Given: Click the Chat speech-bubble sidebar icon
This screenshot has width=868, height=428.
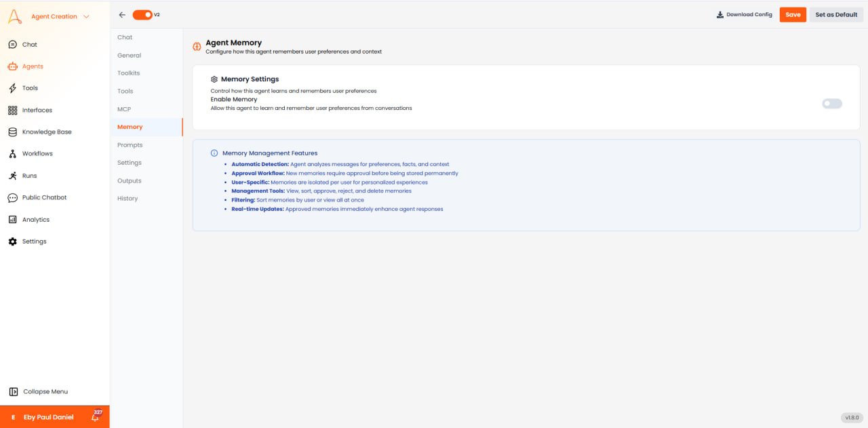Looking at the screenshot, I should tap(12, 45).
